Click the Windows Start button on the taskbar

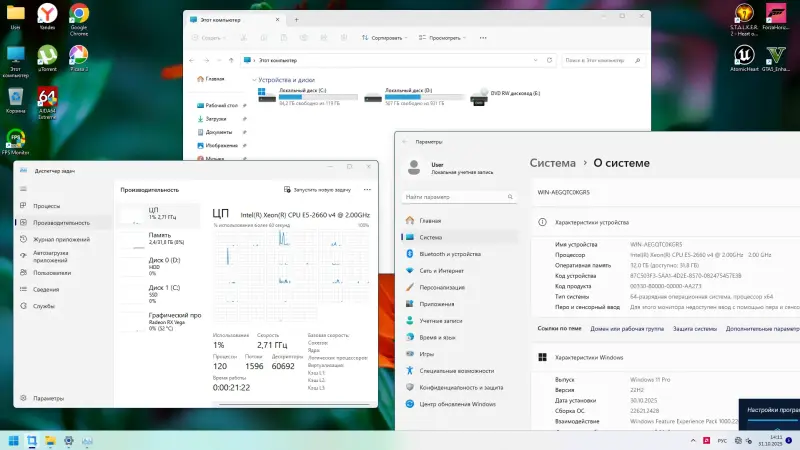pyautogui.click(x=13, y=440)
